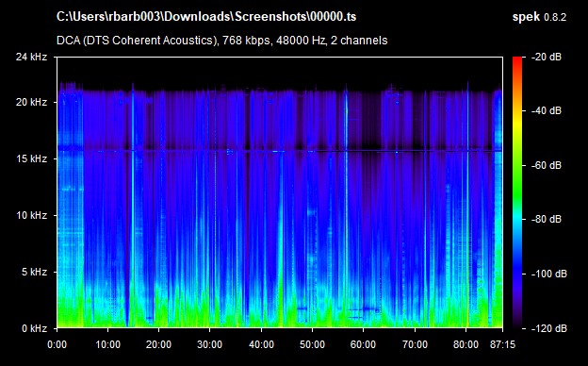This screenshot has width=588, height=366.
Task: Click the -100 dB legend label
Action: tap(549, 274)
